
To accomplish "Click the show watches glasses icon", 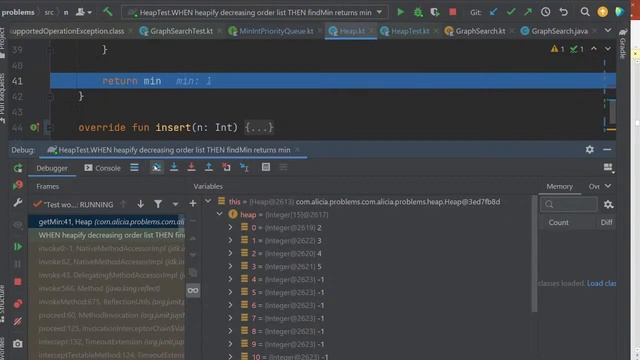I will pos(193,291).
